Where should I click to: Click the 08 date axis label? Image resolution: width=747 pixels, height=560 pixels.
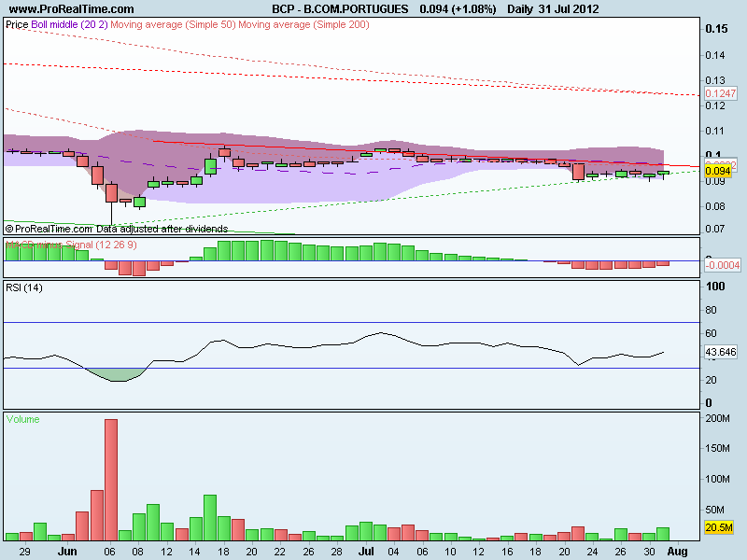(x=137, y=552)
